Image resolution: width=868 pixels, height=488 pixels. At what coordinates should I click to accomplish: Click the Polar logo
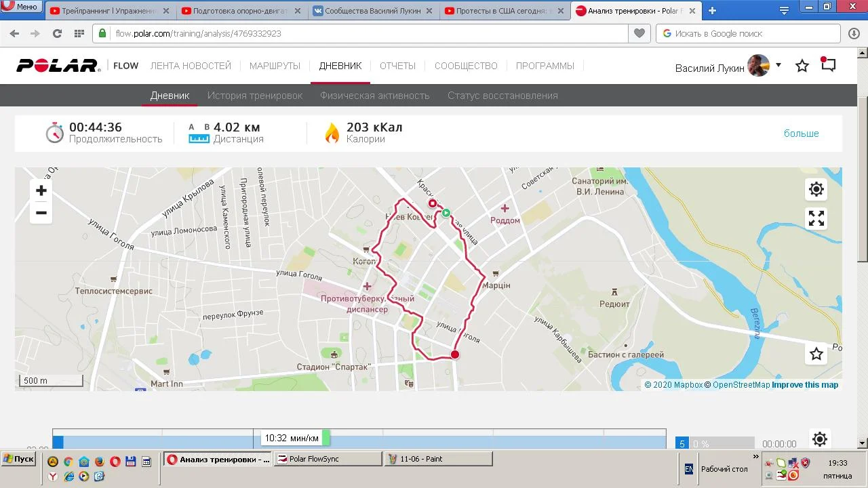(x=59, y=66)
